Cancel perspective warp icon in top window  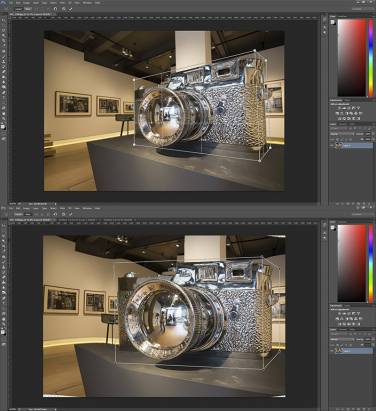point(63,9)
